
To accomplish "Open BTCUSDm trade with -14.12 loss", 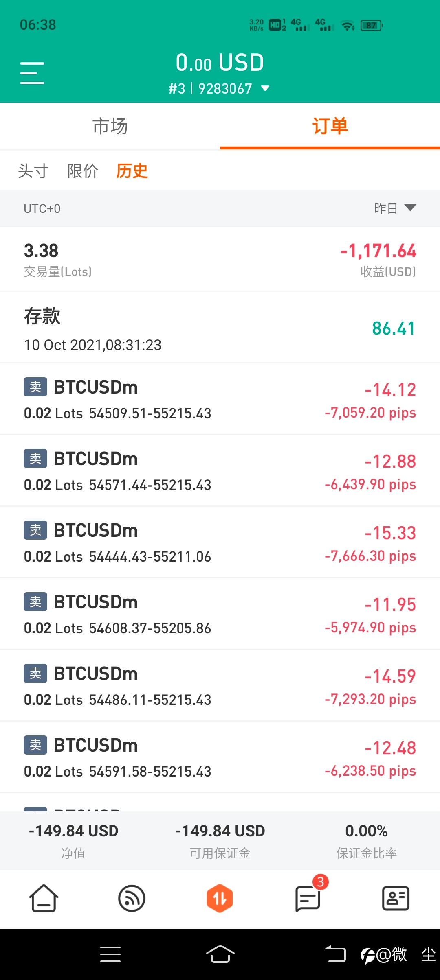I will point(220,399).
